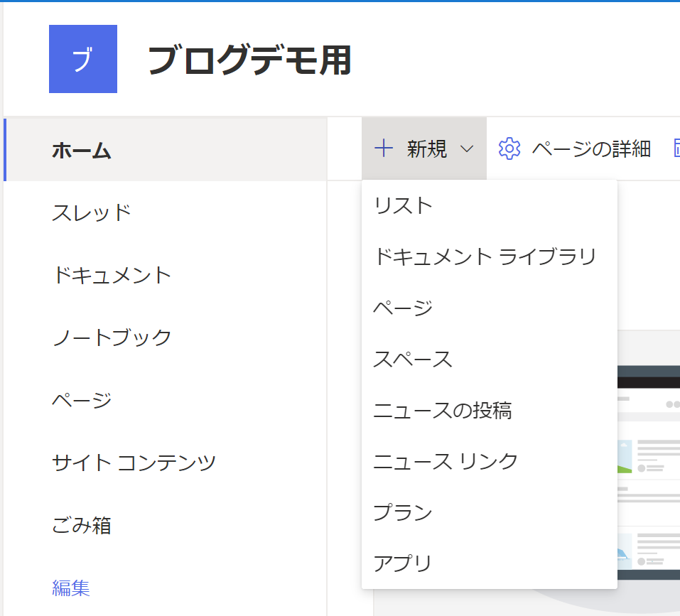Click the plus icon beside 新規
This screenshot has height=616, width=680.
(384, 148)
